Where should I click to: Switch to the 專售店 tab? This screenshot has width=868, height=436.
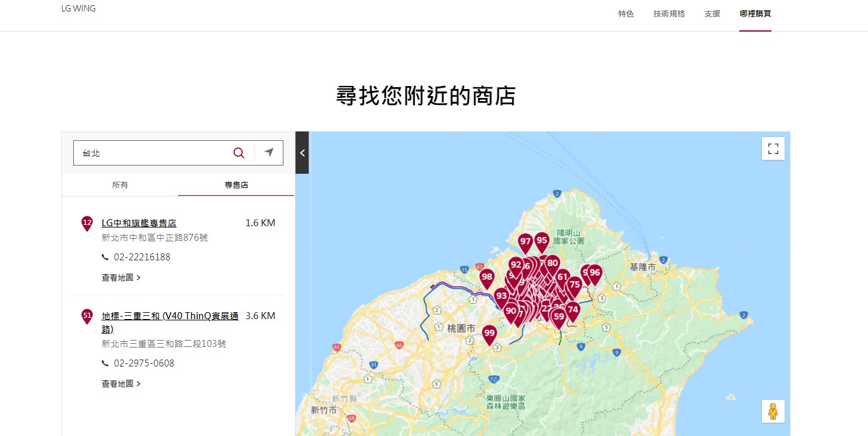pos(236,185)
